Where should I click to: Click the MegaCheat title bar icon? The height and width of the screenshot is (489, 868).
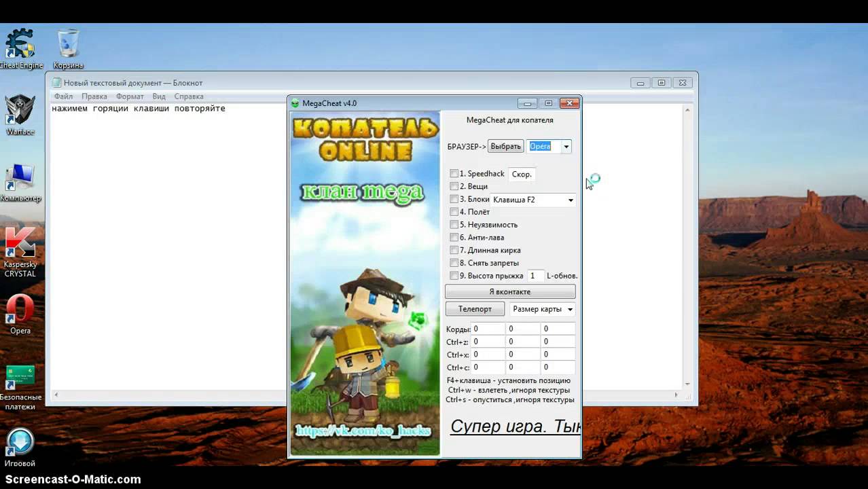pyautogui.click(x=295, y=103)
